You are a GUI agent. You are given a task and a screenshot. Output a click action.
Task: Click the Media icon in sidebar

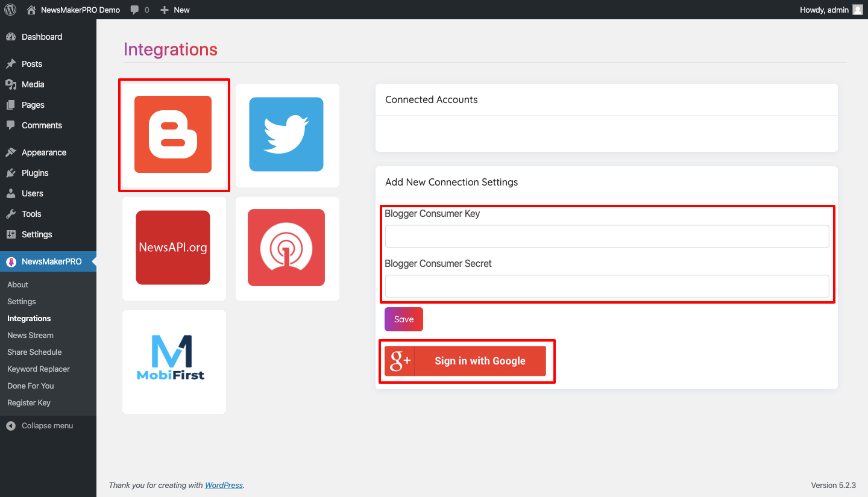[x=11, y=84]
